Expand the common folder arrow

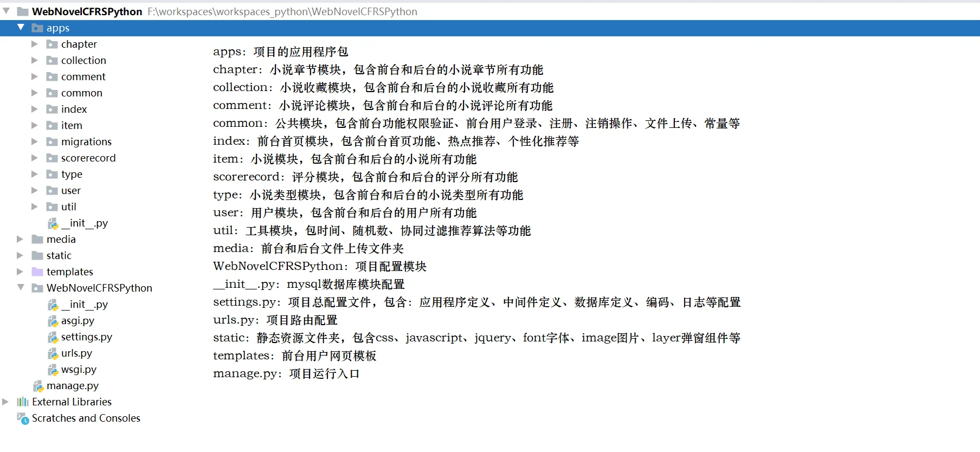[x=35, y=93]
